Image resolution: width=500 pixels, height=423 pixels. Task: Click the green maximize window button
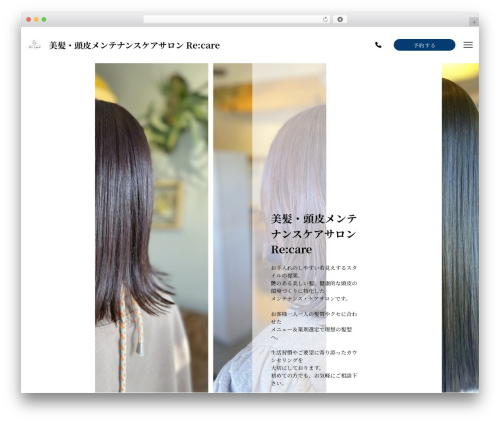pos(44,20)
